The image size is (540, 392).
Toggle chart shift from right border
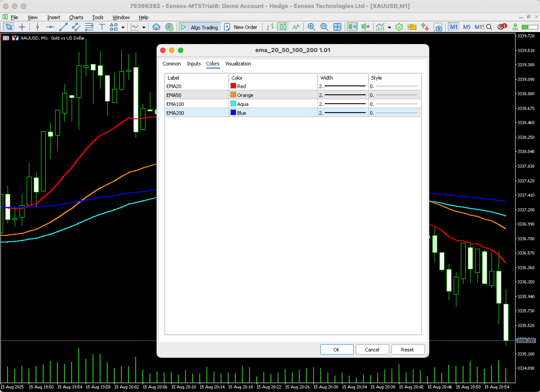(x=366, y=27)
